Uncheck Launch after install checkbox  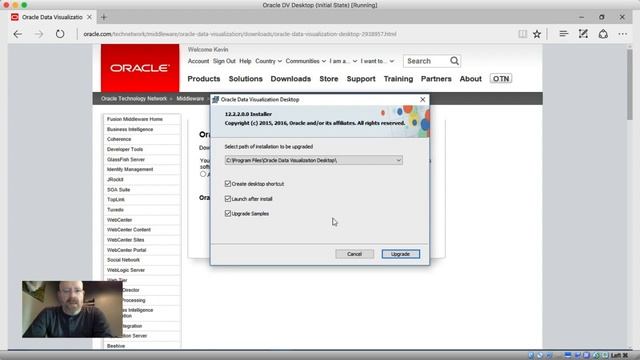coord(228,199)
